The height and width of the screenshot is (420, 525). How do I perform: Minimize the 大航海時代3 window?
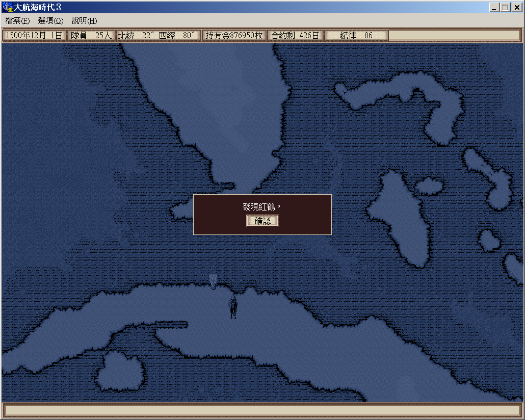click(494, 8)
